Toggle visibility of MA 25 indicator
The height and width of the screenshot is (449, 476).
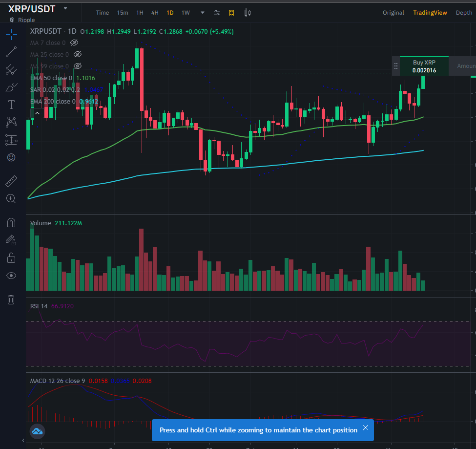[78, 54]
